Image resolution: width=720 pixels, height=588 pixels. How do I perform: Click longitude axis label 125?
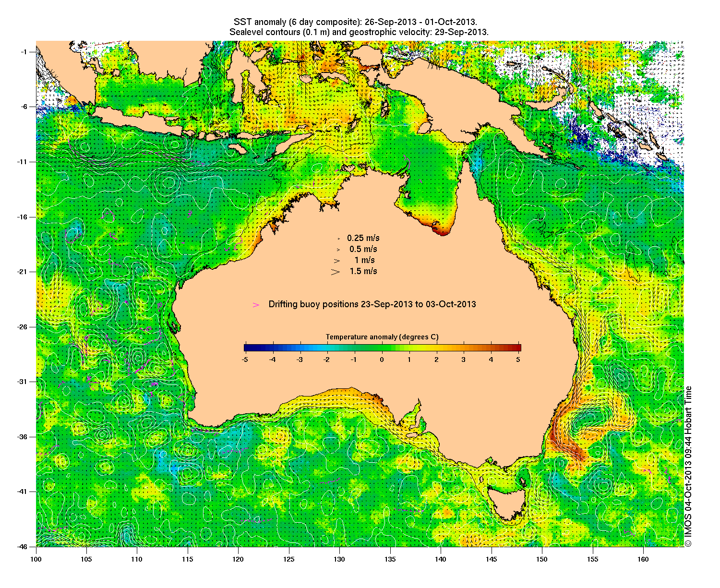(x=288, y=559)
